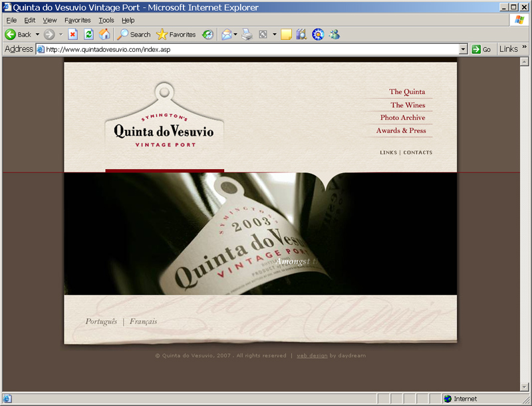
Task: Open the Help menu
Action: pos(128,21)
